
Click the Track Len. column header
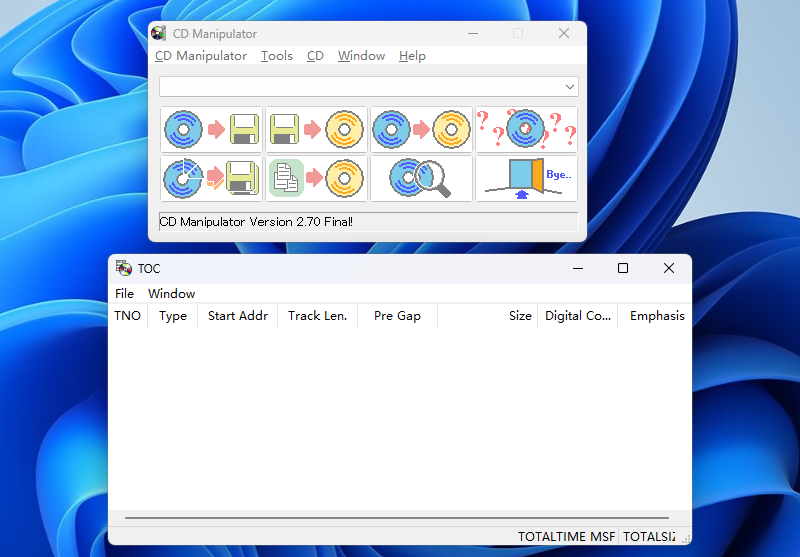point(317,316)
